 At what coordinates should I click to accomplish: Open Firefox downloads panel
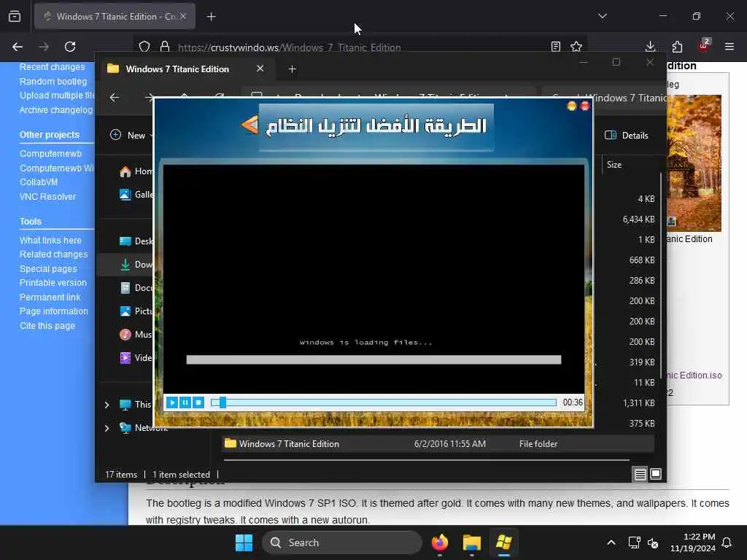coord(650,47)
